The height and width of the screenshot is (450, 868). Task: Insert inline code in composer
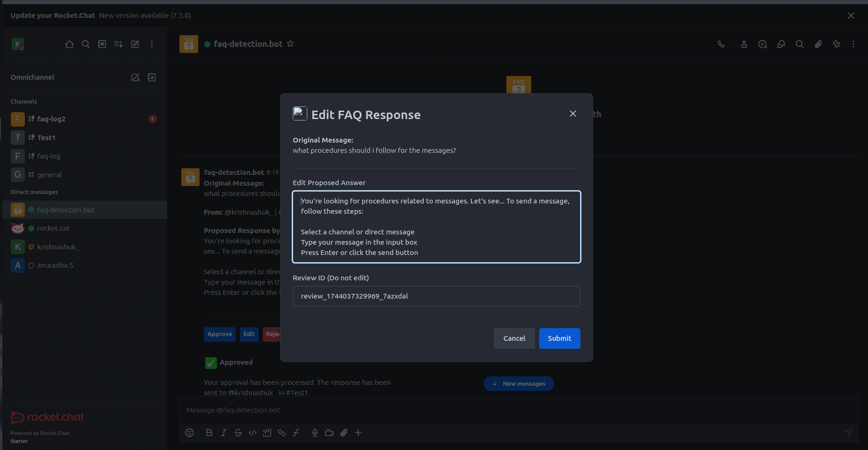point(252,433)
